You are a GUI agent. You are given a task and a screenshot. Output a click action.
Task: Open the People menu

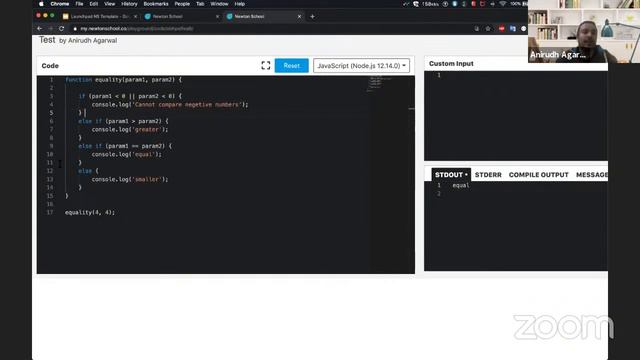coord(182,4)
